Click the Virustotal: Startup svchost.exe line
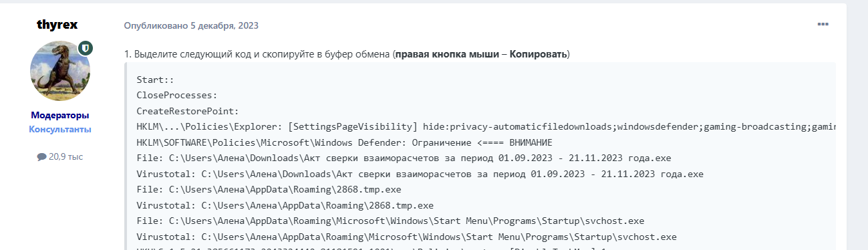Viewport: 868px width, 250px height. pyautogui.click(x=406, y=237)
